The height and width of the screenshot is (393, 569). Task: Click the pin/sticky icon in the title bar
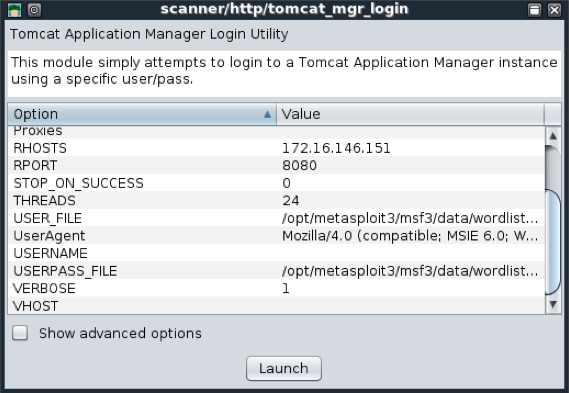pyautogui.click(x=34, y=10)
